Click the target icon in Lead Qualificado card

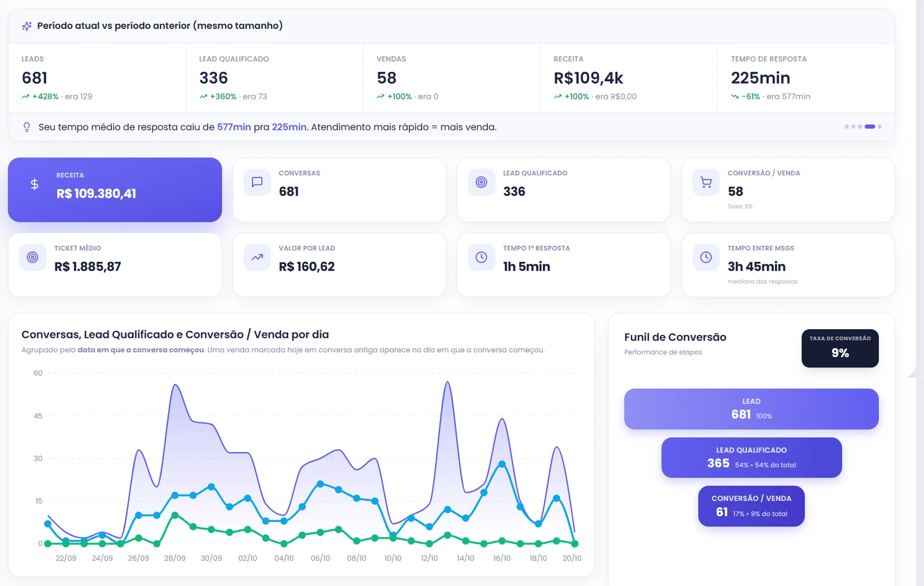[481, 182]
